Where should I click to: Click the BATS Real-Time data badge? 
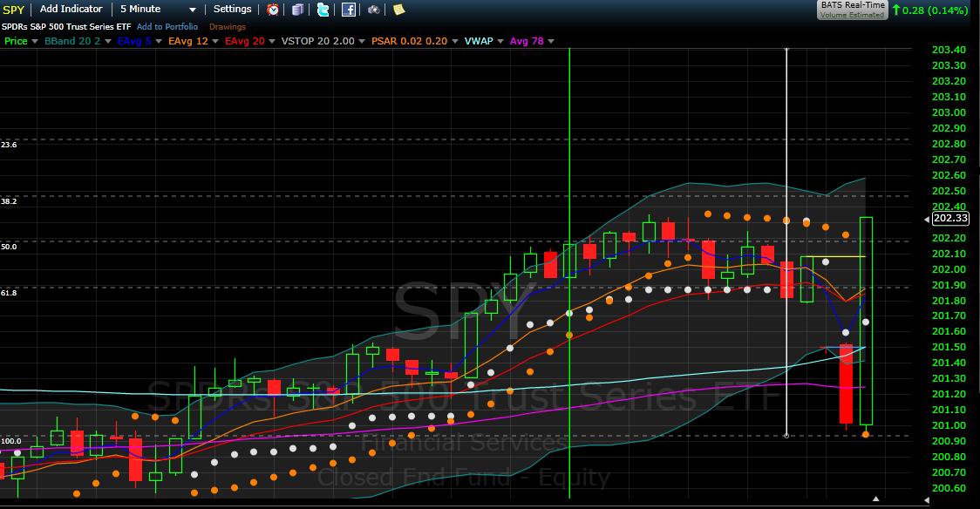[x=853, y=10]
